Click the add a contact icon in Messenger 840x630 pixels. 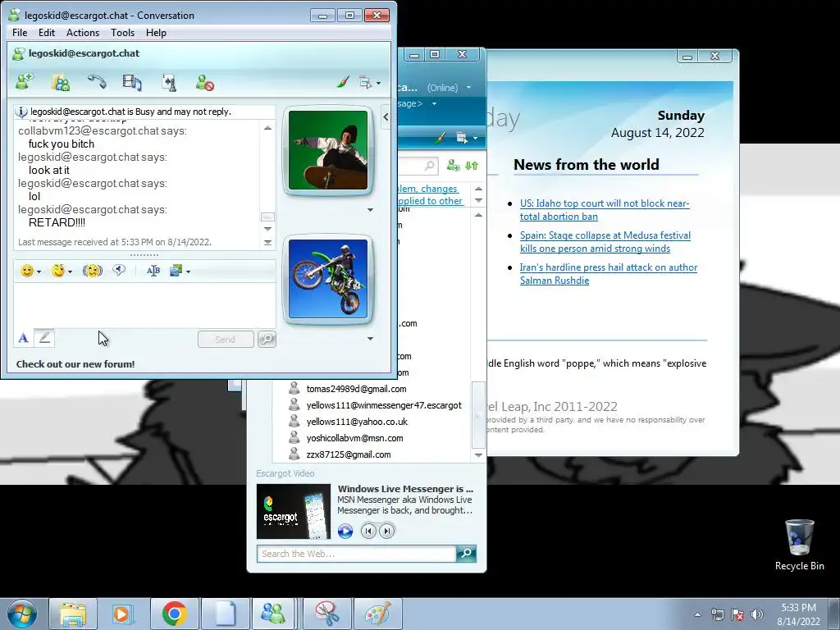(x=453, y=166)
